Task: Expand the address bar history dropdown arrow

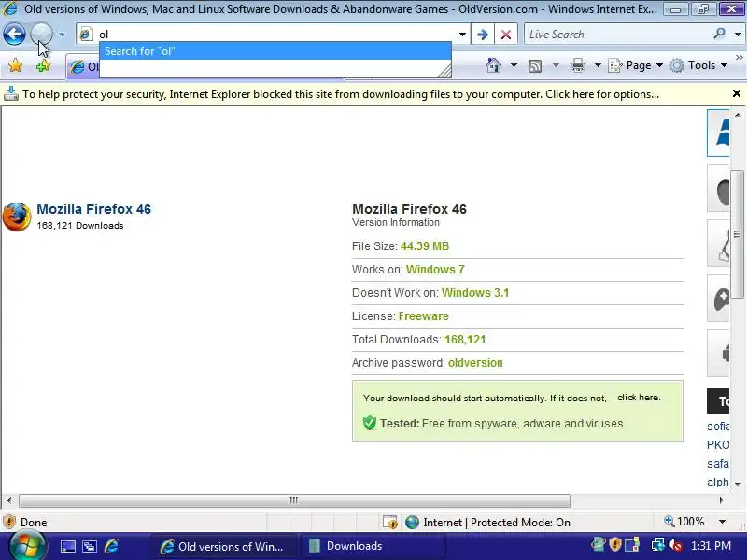Action: tap(462, 35)
